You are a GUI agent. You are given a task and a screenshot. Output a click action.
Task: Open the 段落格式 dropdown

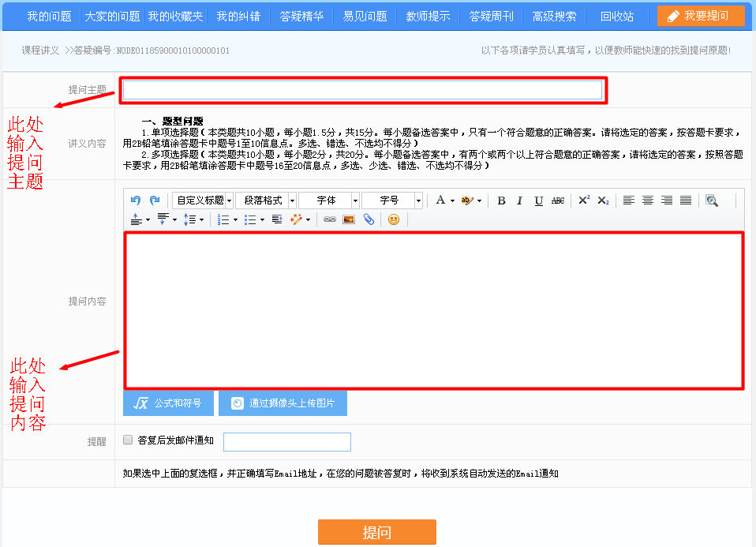265,200
